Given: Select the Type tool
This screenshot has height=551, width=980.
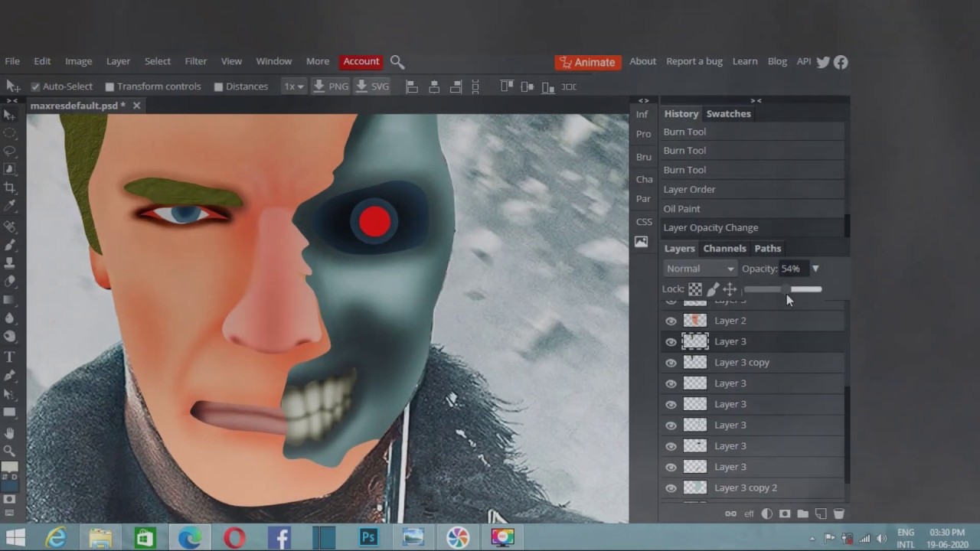Looking at the screenshot, I should (10, 357).
